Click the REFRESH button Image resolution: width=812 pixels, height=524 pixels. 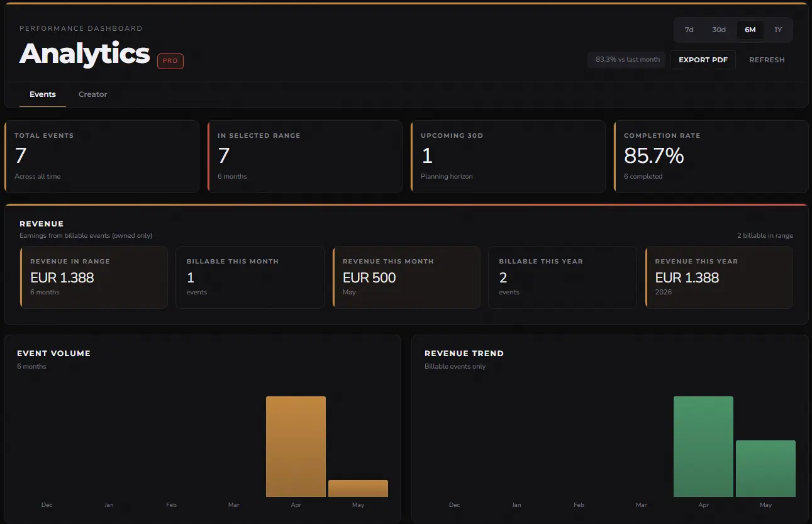(x=767, y=60)
